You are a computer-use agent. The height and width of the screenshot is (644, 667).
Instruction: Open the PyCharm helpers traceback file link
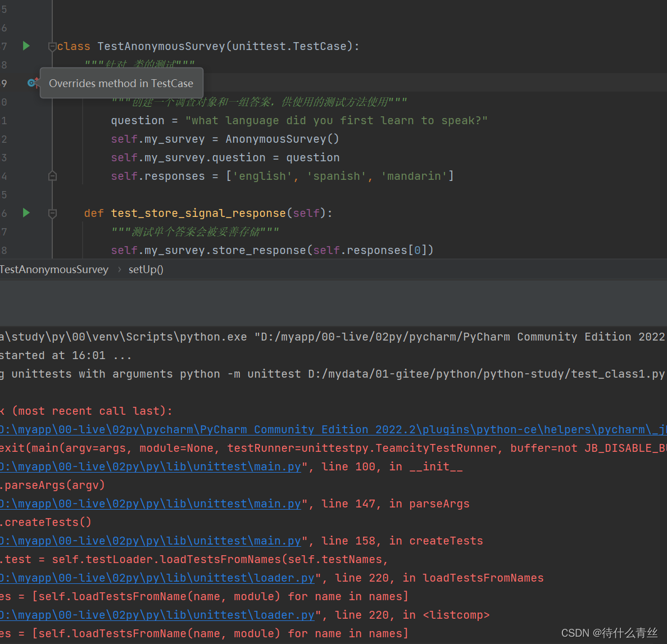(x=333, y=430)
